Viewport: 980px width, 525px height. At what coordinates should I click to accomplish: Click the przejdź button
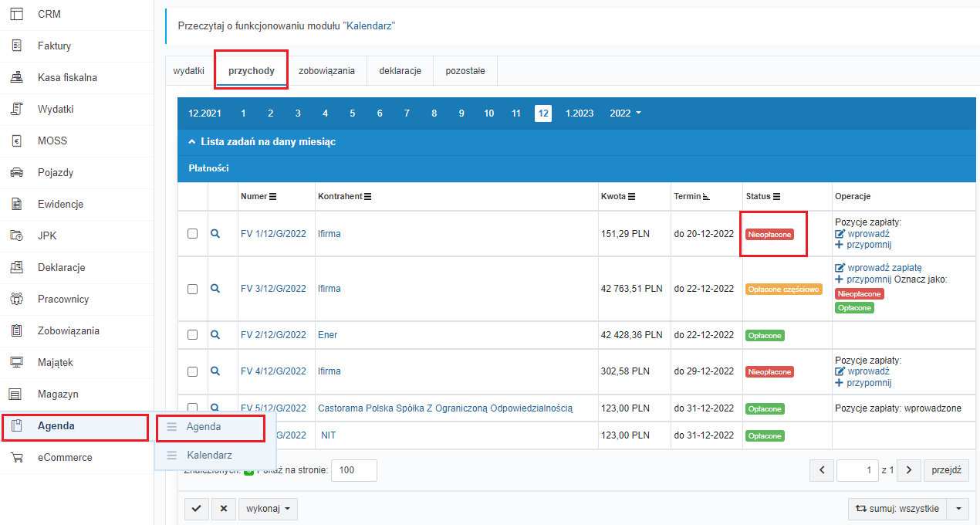pos(946,469)
